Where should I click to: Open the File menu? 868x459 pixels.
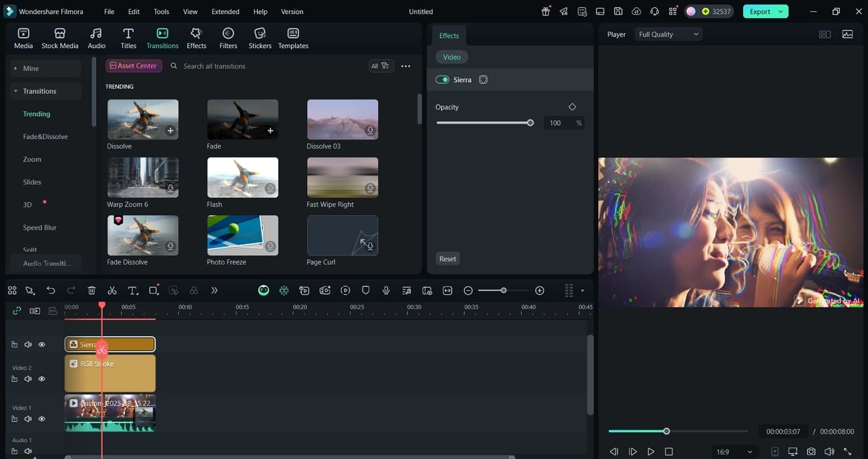109,11
